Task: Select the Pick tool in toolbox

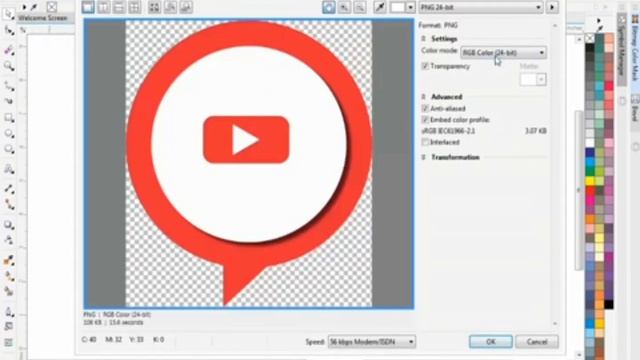Action: [9, 15]
